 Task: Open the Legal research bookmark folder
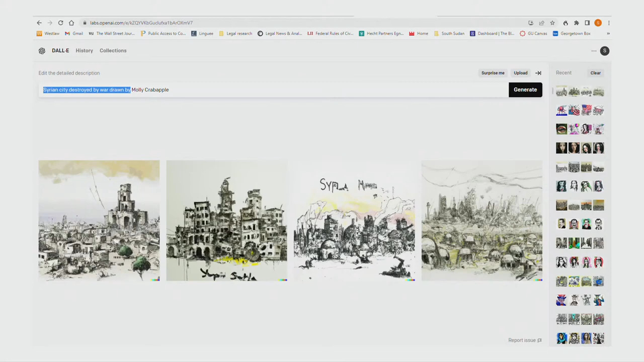point(235,34)
